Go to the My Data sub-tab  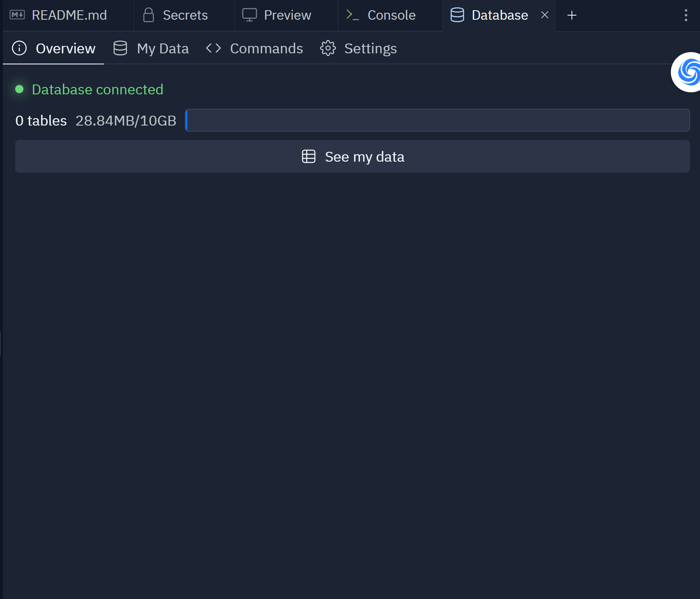point(151,48)
